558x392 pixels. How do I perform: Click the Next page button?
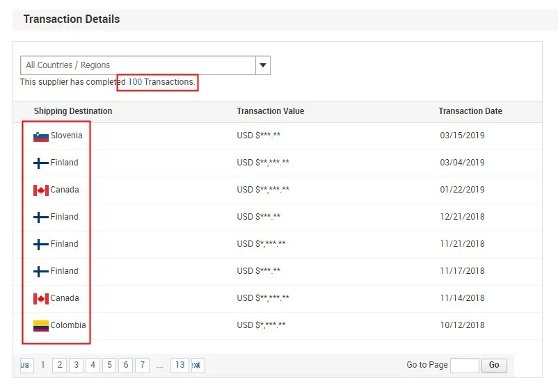coord(198,365)
